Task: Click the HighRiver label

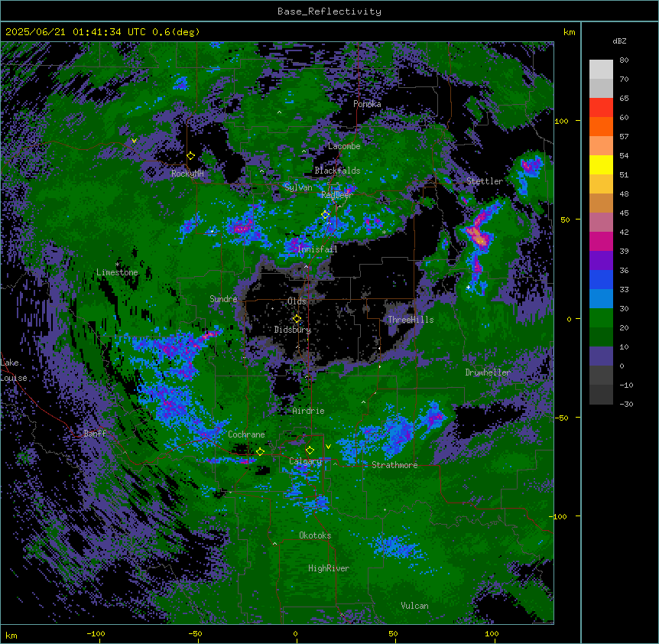Action: (329, 568)
